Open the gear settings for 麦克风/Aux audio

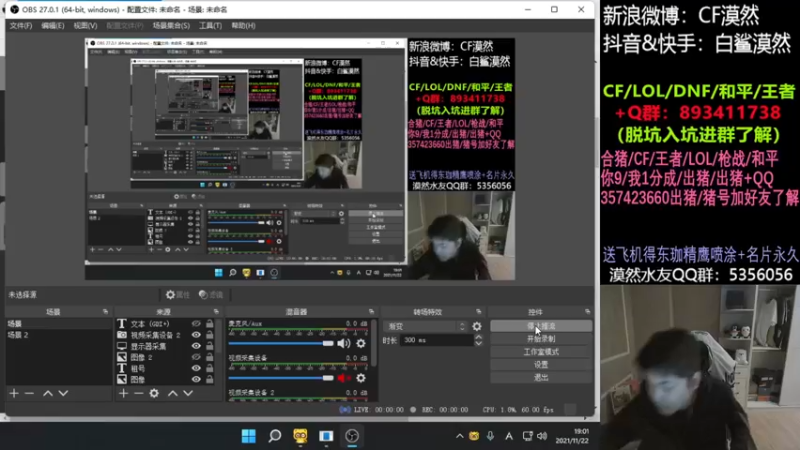(361, 343)
